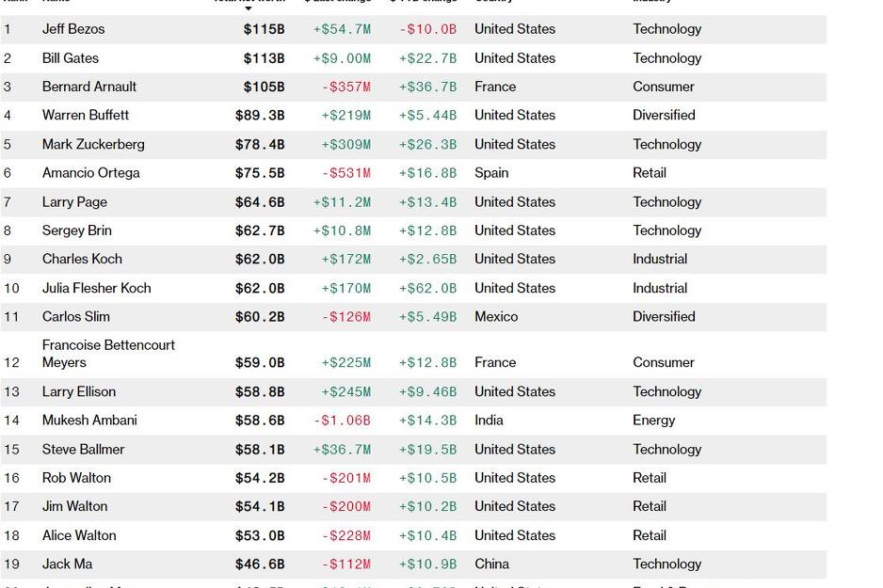Click Mexico in Carlos Slim's row

point(496,316)
